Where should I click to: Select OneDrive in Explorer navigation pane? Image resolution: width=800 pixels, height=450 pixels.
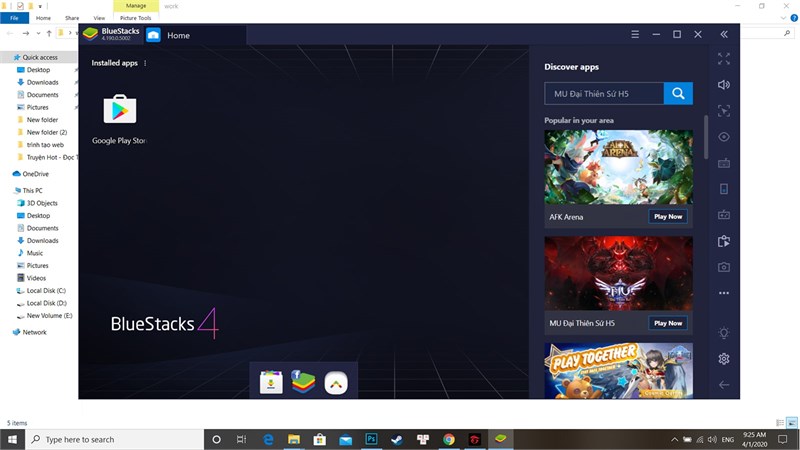(35, 174)
